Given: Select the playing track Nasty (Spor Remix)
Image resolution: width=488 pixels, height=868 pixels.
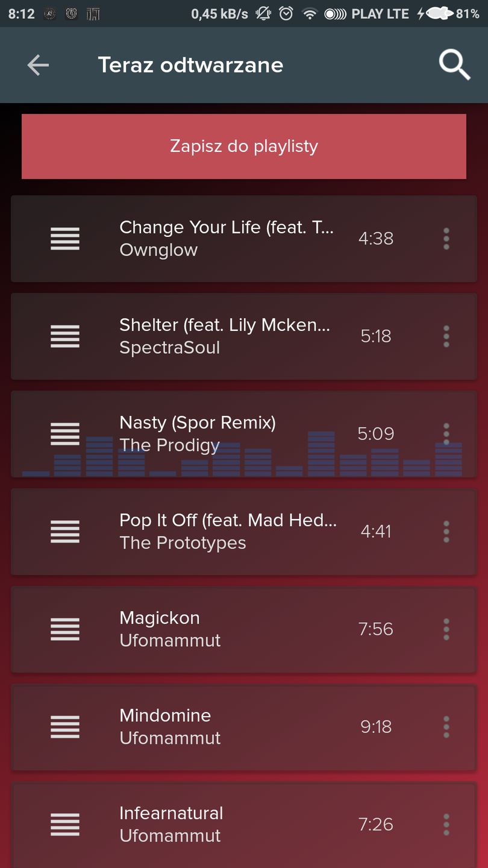Looking at the screenshot, I should pos(244,434).
